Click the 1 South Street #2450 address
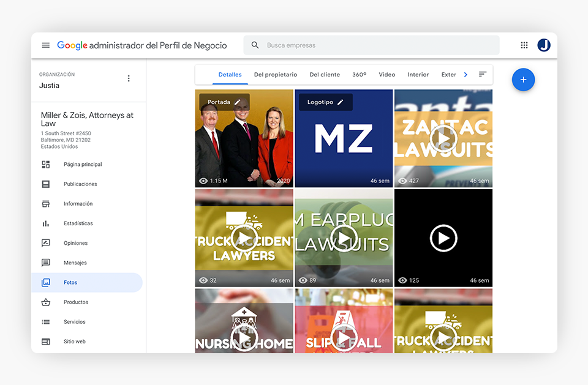588x385 pixels. pyautogui.click(x=66, y=133)
